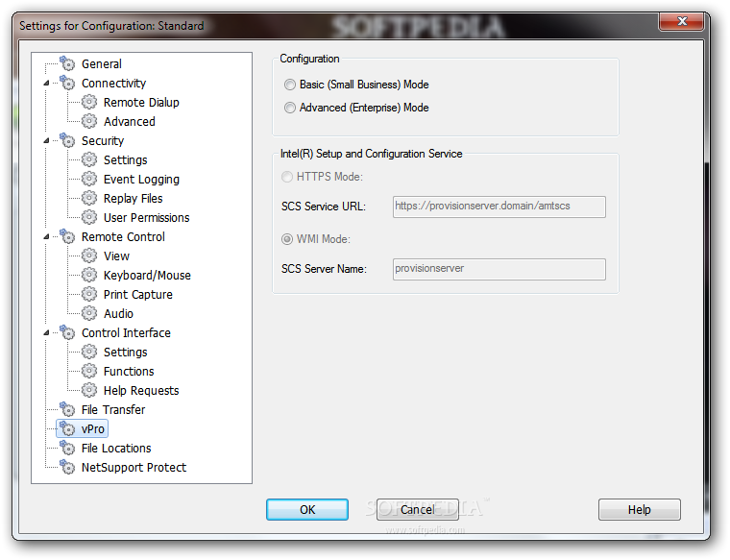
Task: Choose the WMI Mode radio button
Action: point(287,239)
